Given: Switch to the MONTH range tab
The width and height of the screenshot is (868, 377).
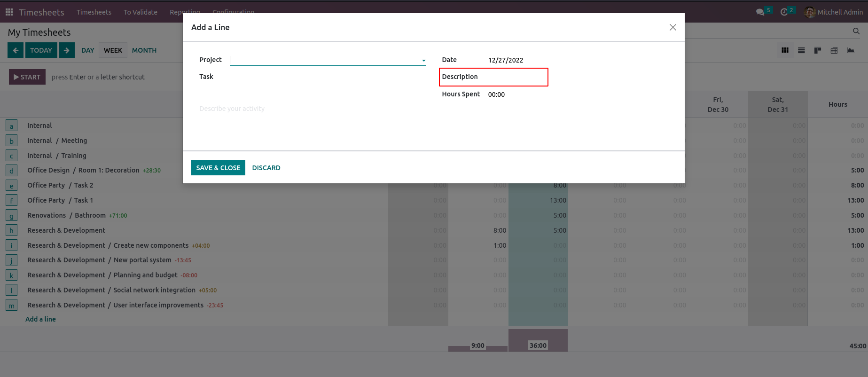Looking at the screenshot, I should pyautogui.click(x=144, y=50).
